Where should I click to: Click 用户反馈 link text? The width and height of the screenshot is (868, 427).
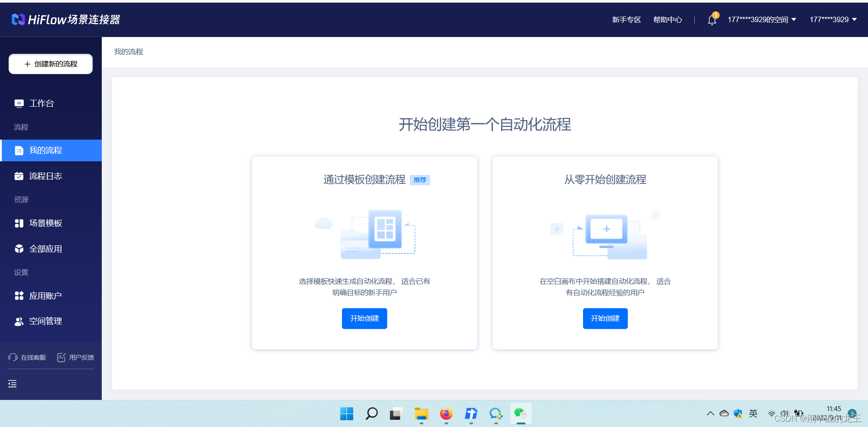point(81,357)
